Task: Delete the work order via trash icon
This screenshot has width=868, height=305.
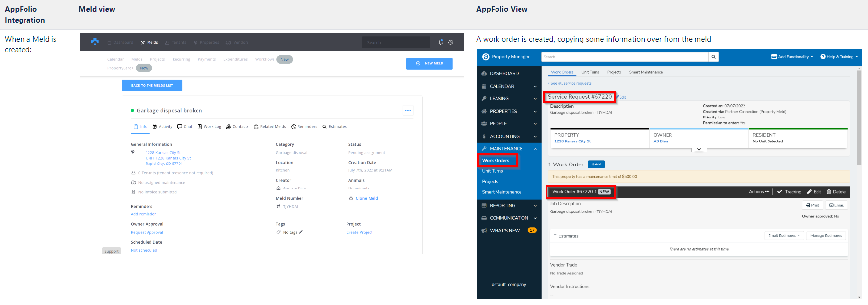Action: pos(836,192)
